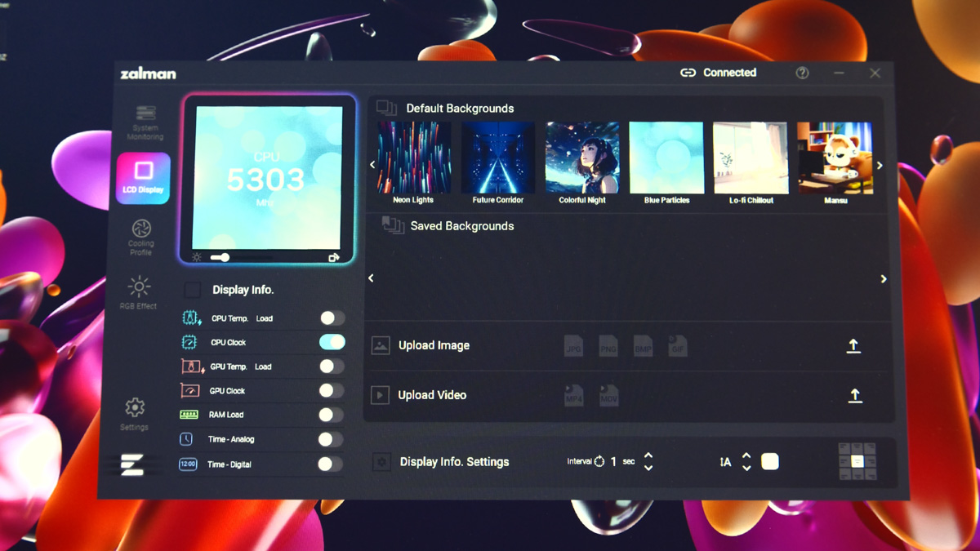Click the upload arrow for Upload Image
980x551 pixels.
(x=853, y=346)
